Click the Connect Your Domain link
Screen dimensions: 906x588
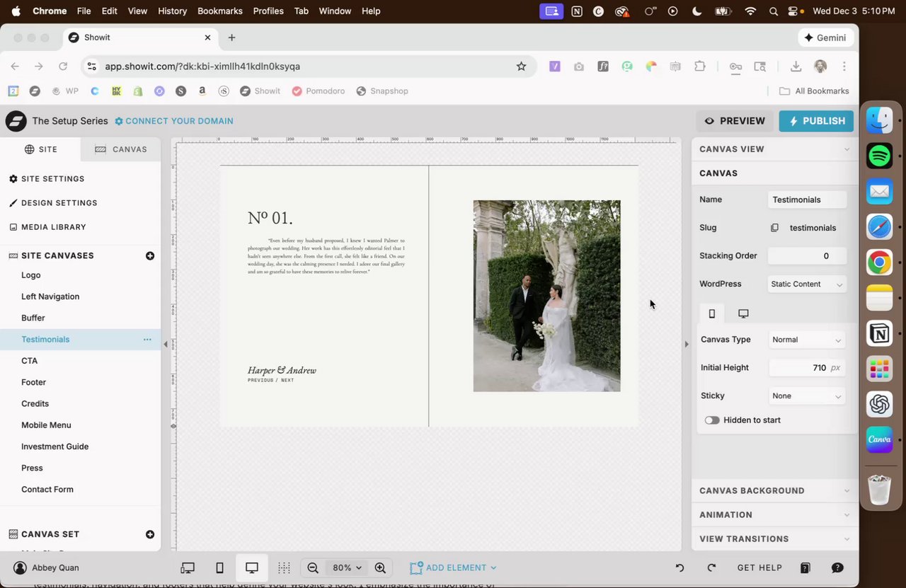pos(174,121)
